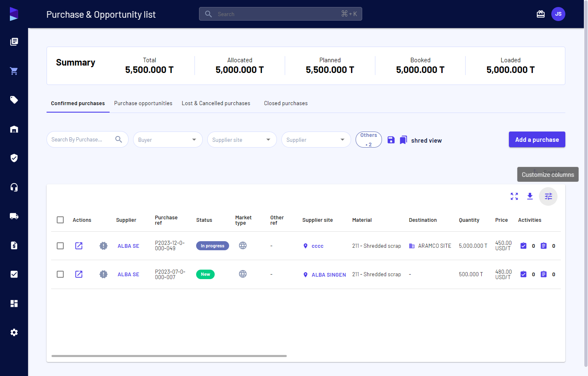Open the JS user avatar menu
This screenshot has width=588, height=376.
[x=558, y=14]
